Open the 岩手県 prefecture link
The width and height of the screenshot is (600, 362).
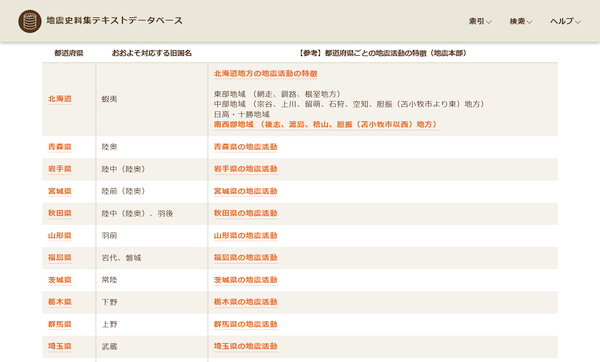[60, 169]
